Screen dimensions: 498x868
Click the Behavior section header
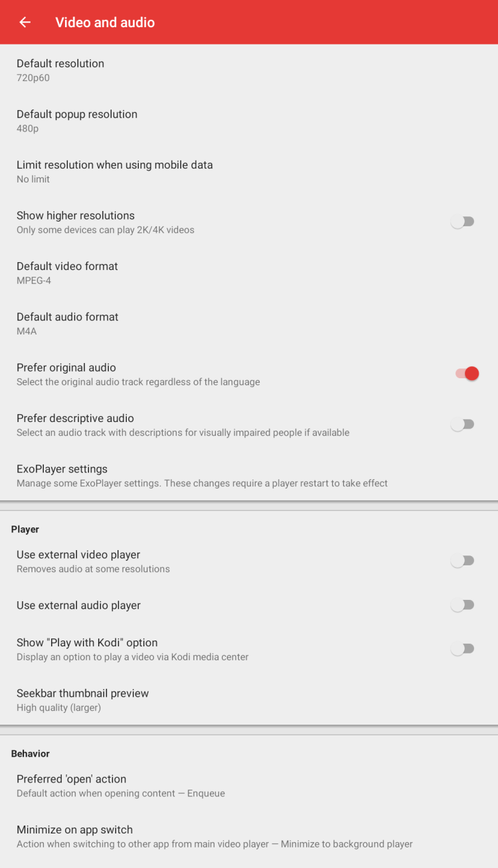(31, 753)
